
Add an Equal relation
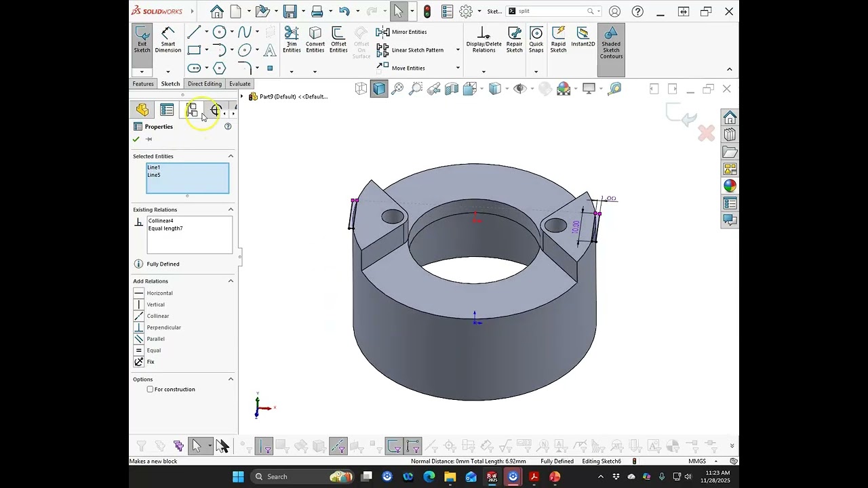pyautogui.click(x=147, y=350)
